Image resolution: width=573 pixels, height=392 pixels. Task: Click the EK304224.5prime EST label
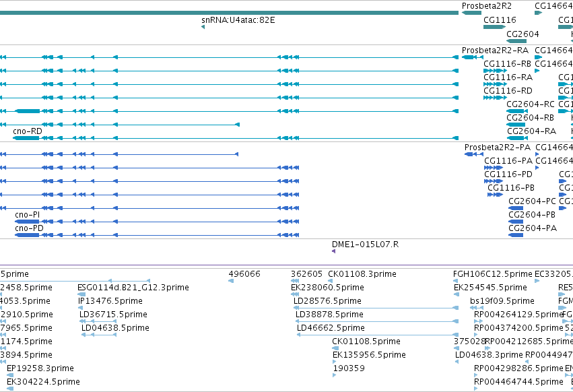pos(43,382)
